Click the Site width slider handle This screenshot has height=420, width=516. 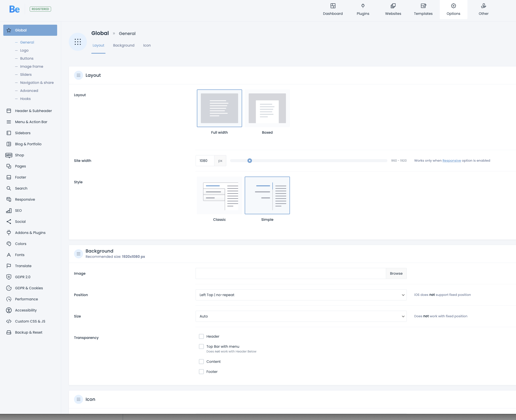click(x=249, y=161)
